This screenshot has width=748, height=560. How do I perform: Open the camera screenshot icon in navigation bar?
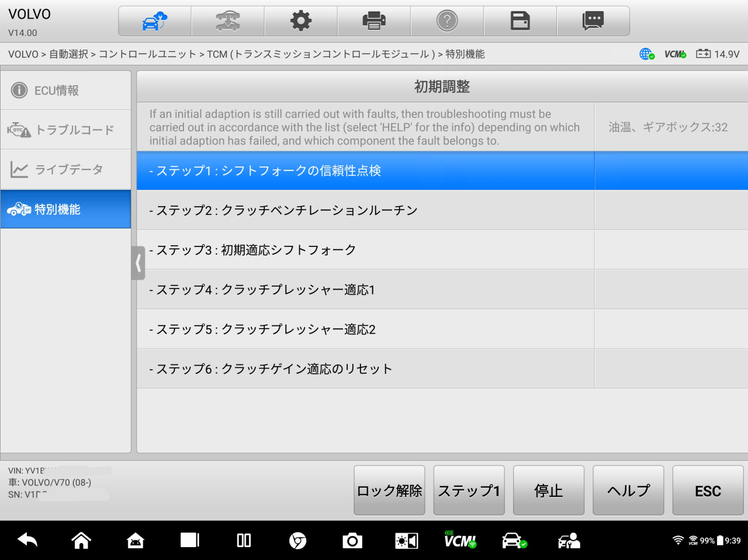coord(352,541)
